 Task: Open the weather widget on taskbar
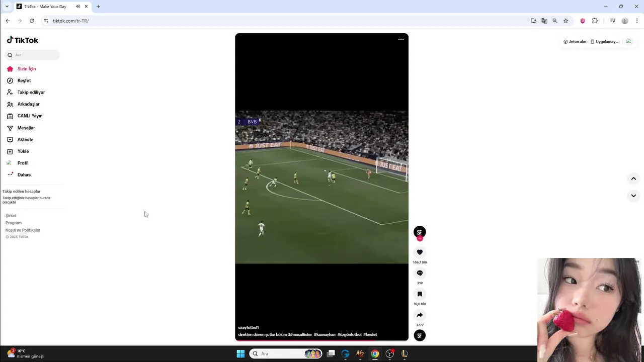click(x=26, y=353)
